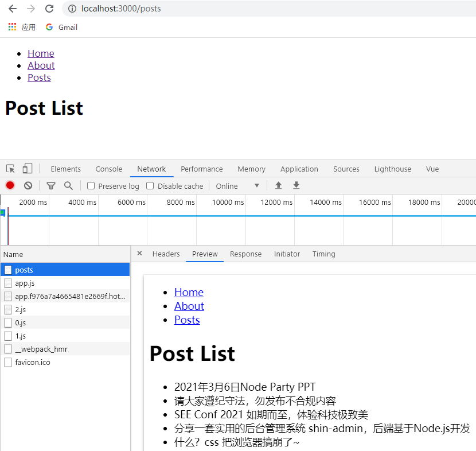Open the Application tab
The width and height of the screenshot is (476, 451).
299,169
